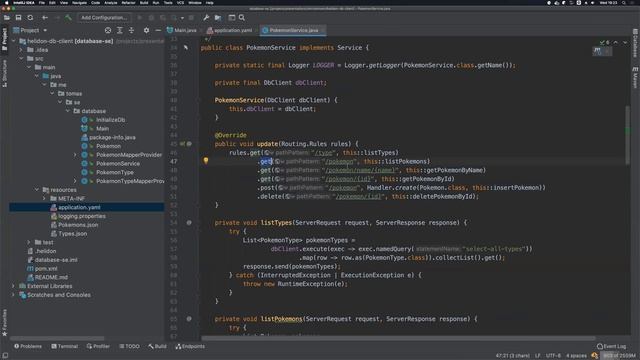Image resolution: width=640 pixels, height=360 pixels.
Task: Click the intention lightbulb on line 47
Action: 206,161
